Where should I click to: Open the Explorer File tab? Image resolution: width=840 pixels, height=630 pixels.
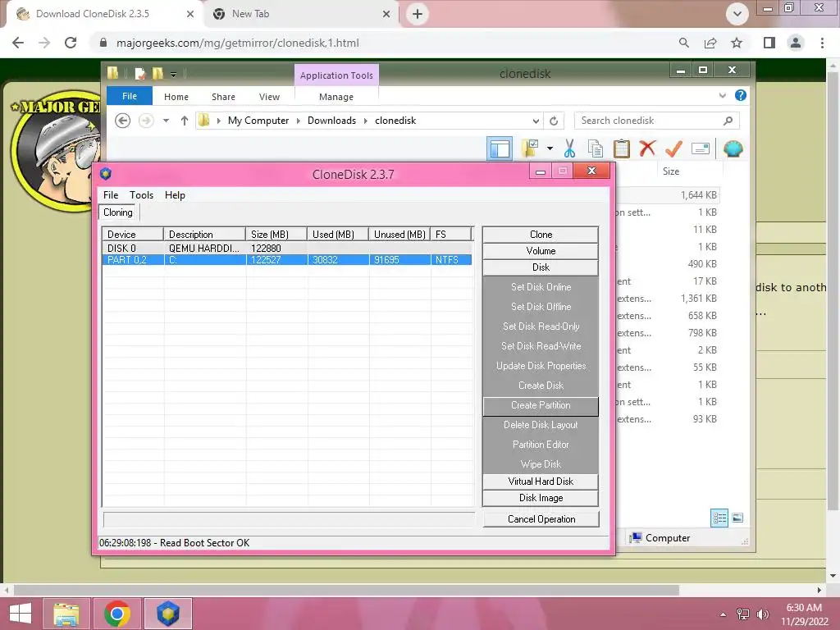click(129, 96)
